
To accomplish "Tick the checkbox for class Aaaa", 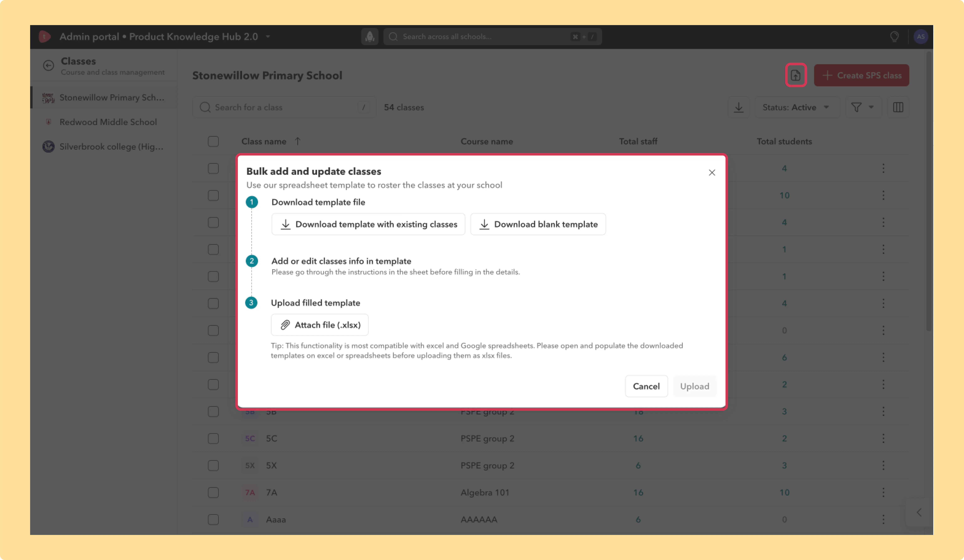I will pos(213,520).
